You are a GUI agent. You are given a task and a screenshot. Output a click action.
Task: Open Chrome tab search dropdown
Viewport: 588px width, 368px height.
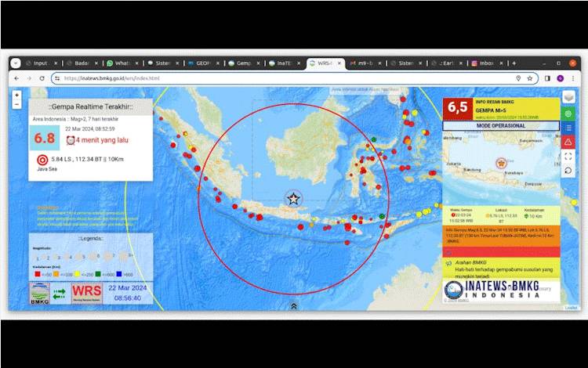(x=16, y=63)
